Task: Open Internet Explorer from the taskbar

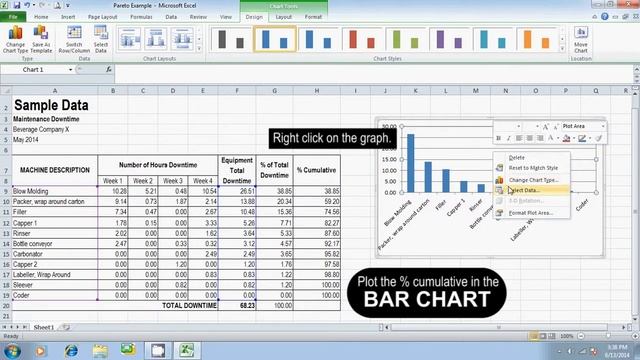Action: (x=71, y=351)
